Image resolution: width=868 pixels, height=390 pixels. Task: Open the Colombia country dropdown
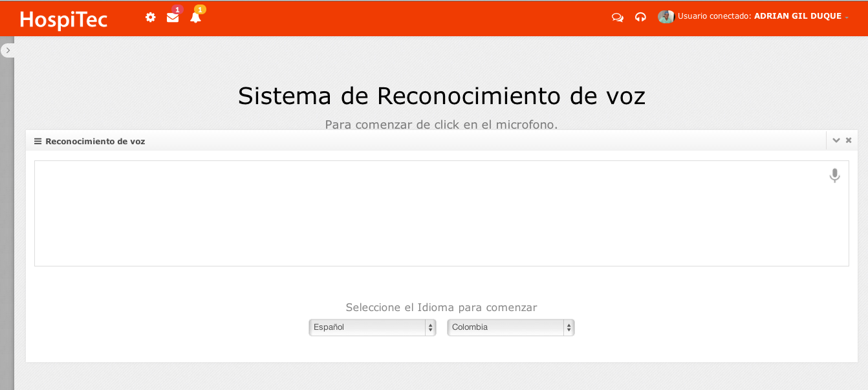pyautogui.click(x=510, y=327)
